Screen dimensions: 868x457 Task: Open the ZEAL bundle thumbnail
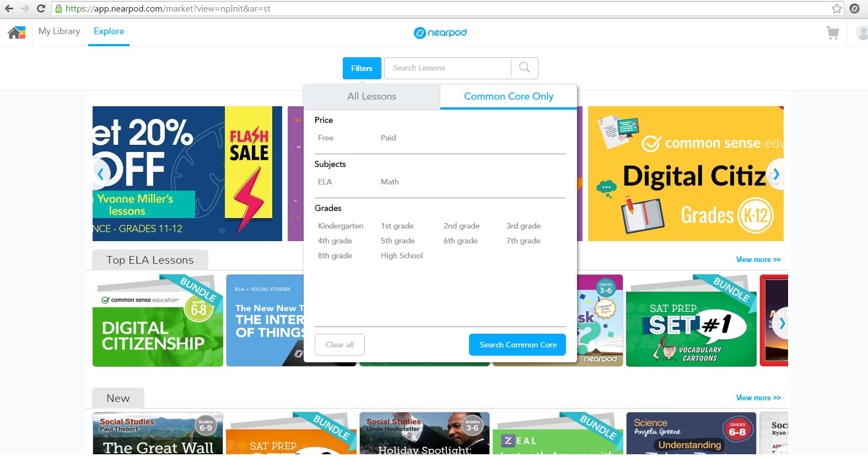(558, 433)
